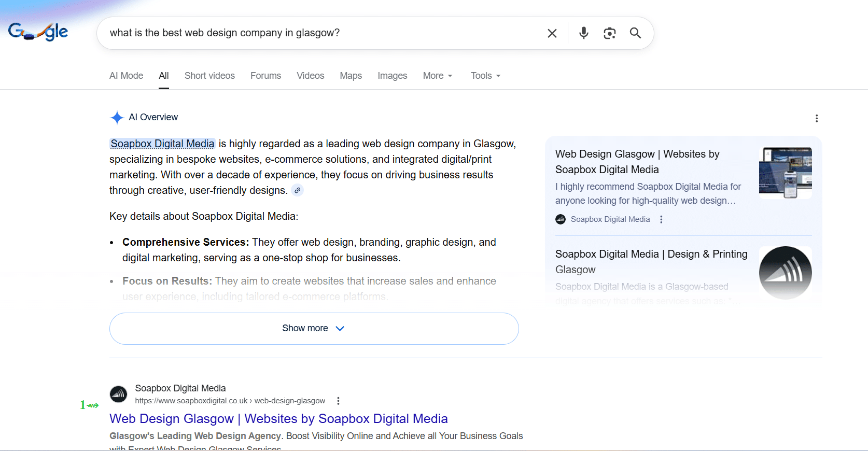Click the soapboxdigital.co.uk result URL

point(230,401)
